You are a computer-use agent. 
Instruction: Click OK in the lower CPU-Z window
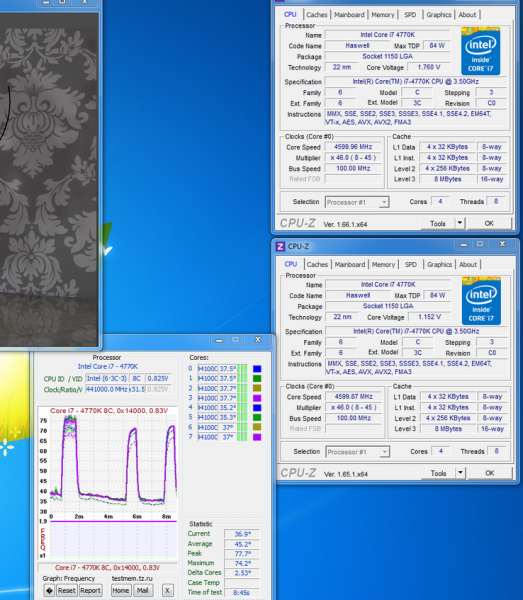pyautogui.click(x=489, y=473)
